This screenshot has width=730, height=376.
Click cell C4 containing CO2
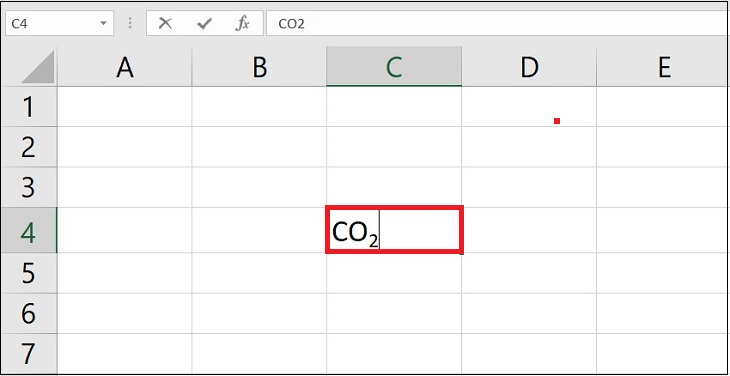pyautogui.click(x=394, y=230)
